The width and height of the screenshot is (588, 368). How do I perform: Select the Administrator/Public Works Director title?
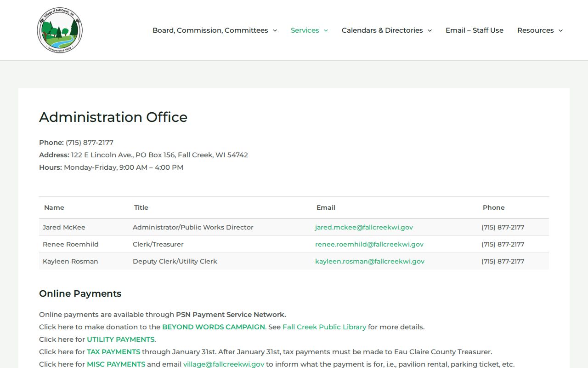click(193, 227)
